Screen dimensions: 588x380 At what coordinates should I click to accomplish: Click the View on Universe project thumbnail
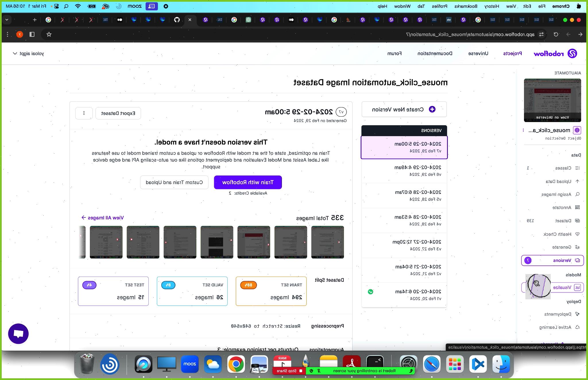coord(552,100)
